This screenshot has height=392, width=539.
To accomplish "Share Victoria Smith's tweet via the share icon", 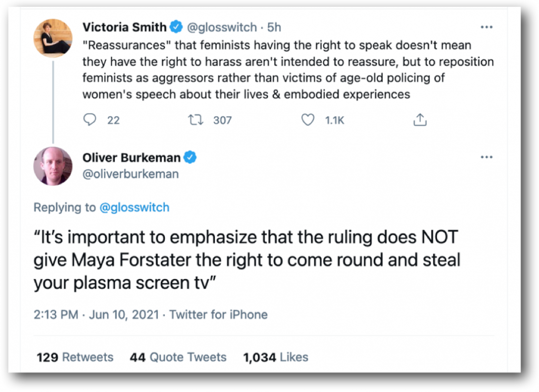I will coord(420,120).
